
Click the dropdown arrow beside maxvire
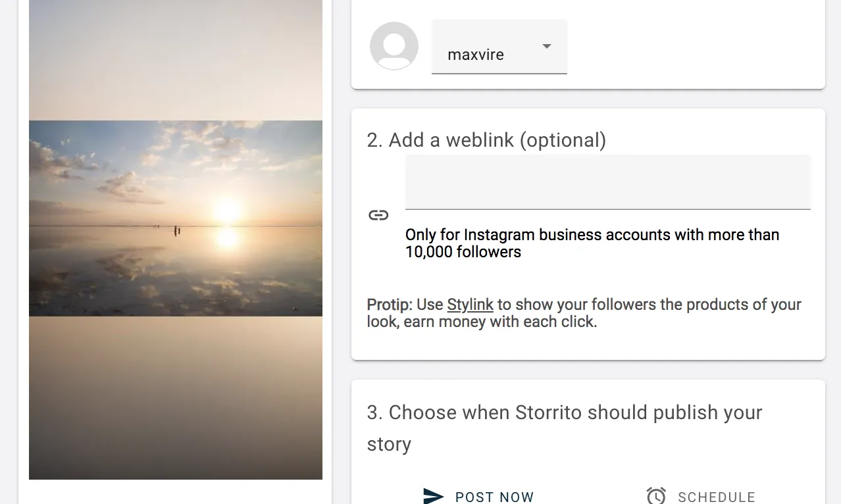click(x=546, y=46)
